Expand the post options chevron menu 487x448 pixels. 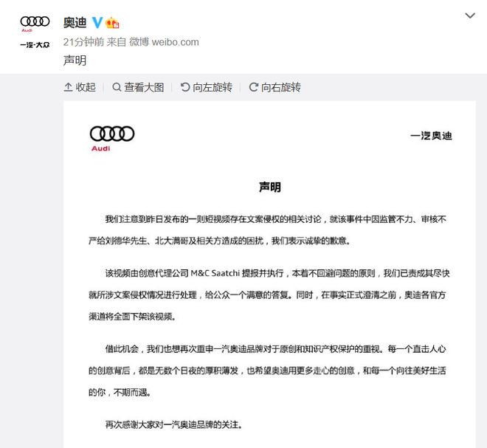tap(470, 15)
